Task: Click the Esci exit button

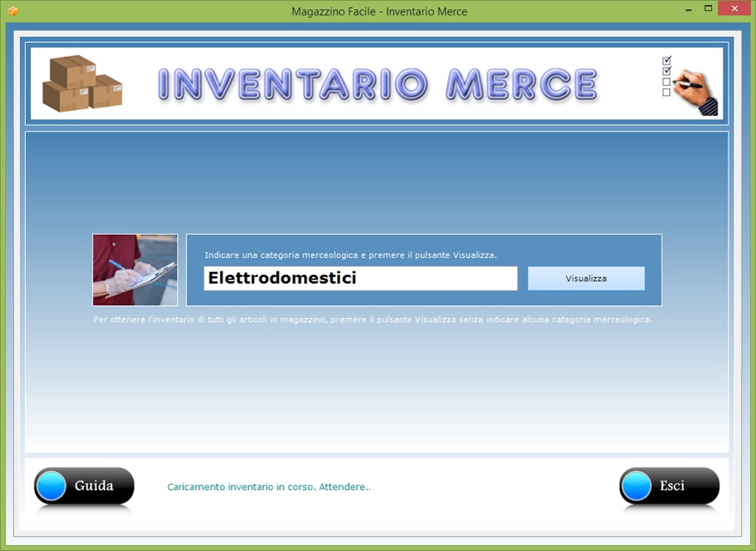Action: pyautogui.click(x=669, y=486)
